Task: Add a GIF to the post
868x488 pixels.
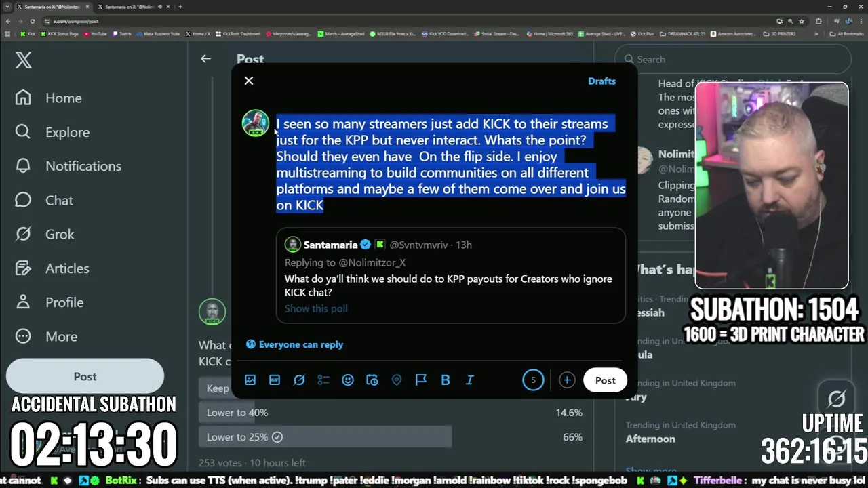Action: click(x=275, y=380)
